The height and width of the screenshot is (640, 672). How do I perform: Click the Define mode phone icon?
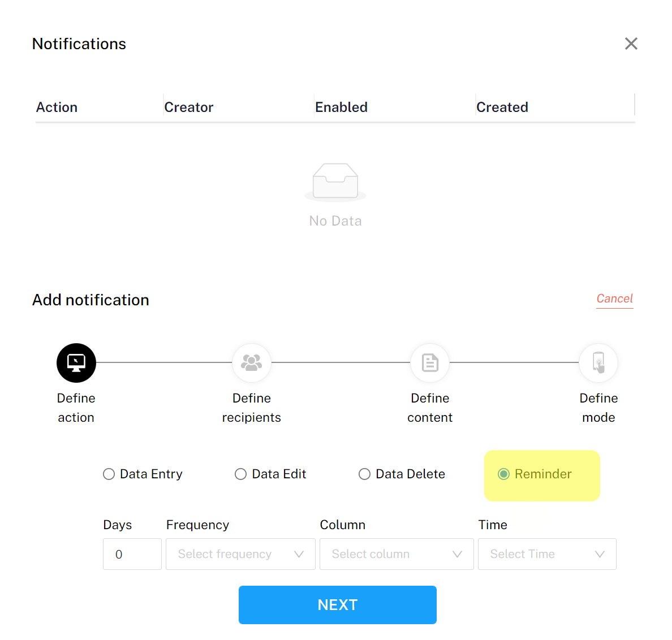pos(598,363)
